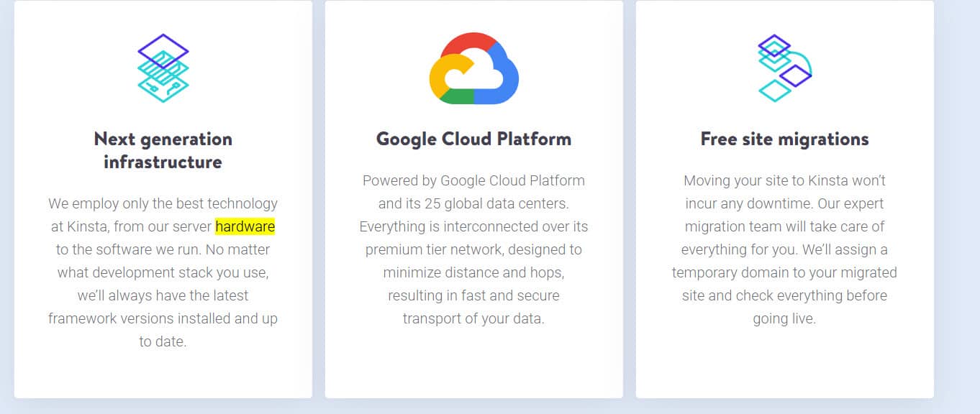Viewport: 980px width, 414px height.
Task: Click the blue part of the Google Cloud logo
Action: [505, 79]
